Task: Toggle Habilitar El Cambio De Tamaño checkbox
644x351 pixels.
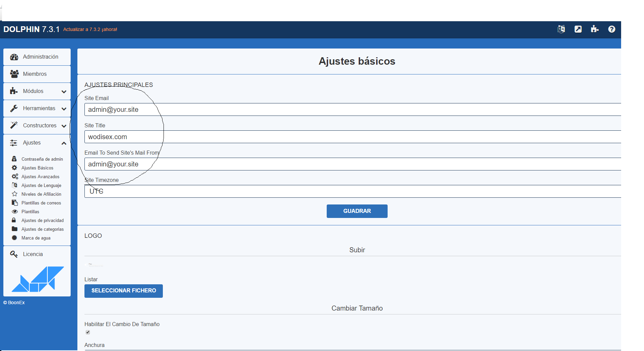Action: pyautogui.click(x=88, y=332)
